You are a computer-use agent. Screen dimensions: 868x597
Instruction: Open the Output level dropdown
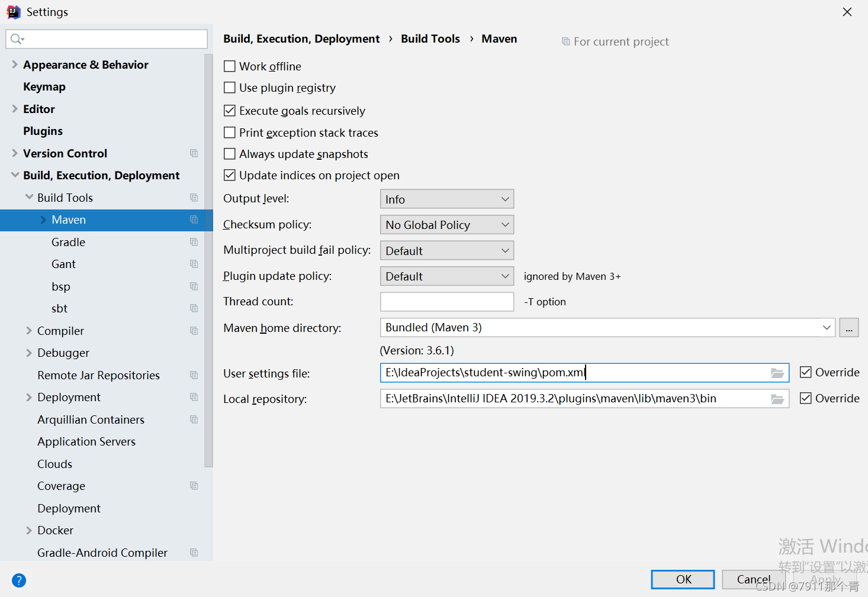[x=447, y=199]
